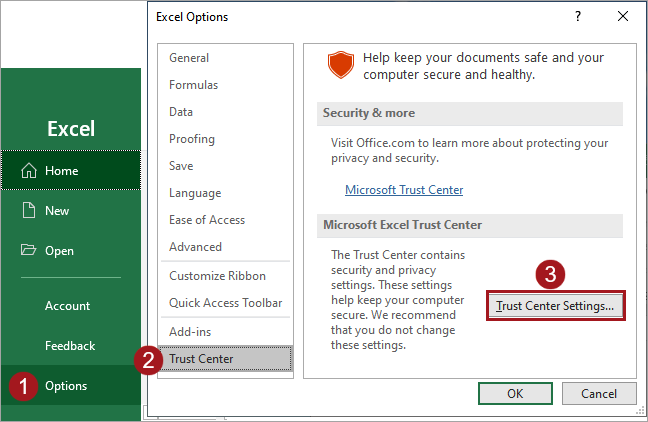Click the Home house icon
Viewport: 648px width, 422px height.
pyautogui.click(x=28, y=171)
